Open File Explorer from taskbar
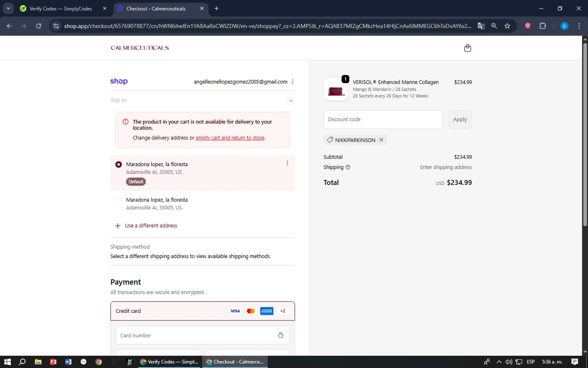 coord(38,362)
